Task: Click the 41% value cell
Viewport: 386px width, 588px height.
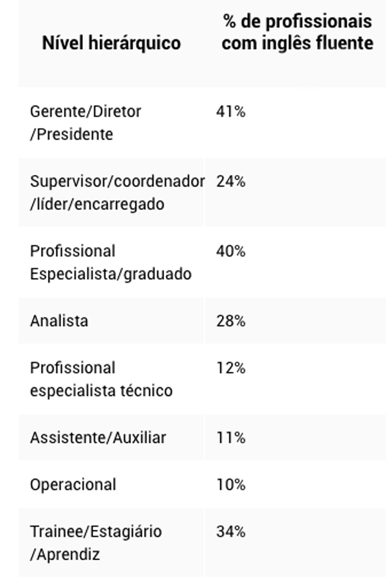Action: pyautogui.click(x=231, y=111)
